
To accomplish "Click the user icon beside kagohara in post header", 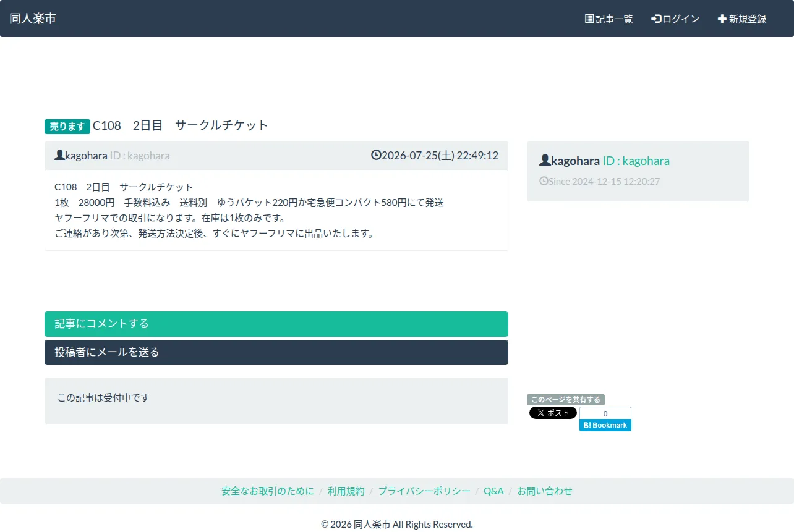I will [59, 155].
